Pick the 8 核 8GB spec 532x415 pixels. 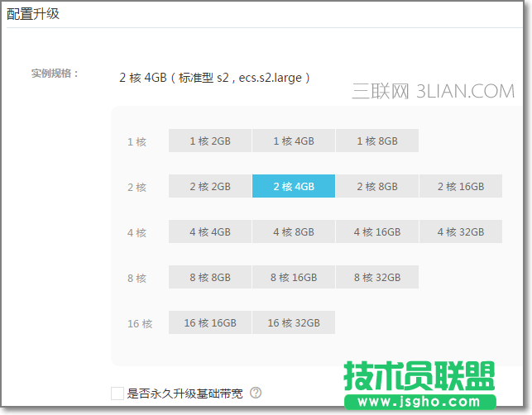209,277
